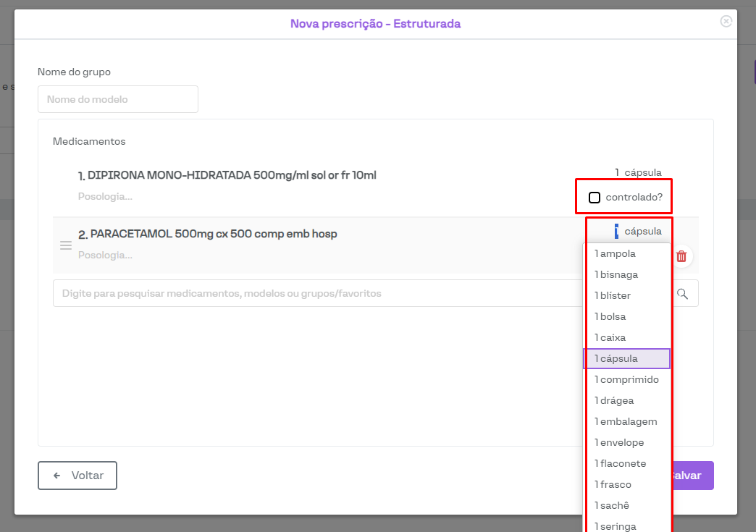Open the Dipirona quantity unit field

click(638, 172)
